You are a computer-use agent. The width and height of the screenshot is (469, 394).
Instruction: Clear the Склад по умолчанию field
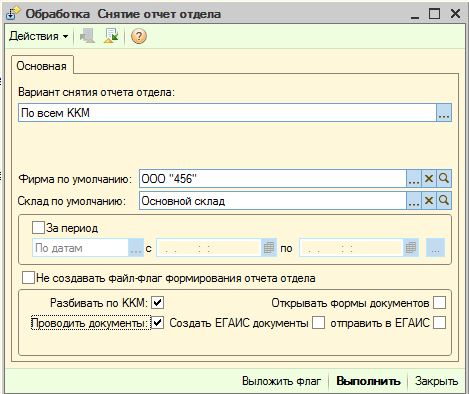(429, 201)
